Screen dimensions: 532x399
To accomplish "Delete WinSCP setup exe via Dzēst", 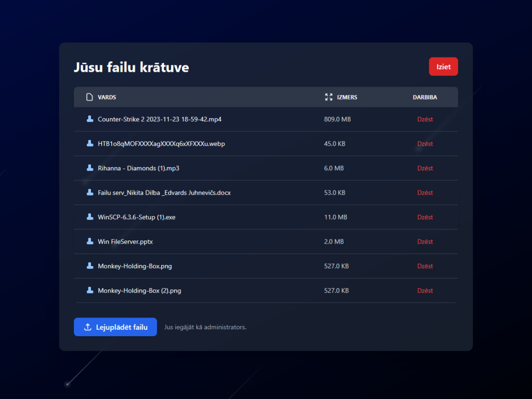I will [425, 217].
